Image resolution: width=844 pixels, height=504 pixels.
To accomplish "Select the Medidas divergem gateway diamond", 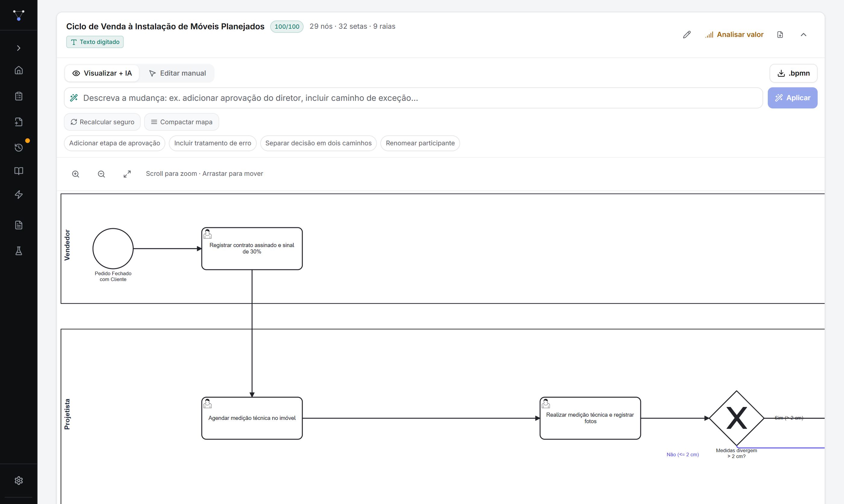I will point(736,418).
